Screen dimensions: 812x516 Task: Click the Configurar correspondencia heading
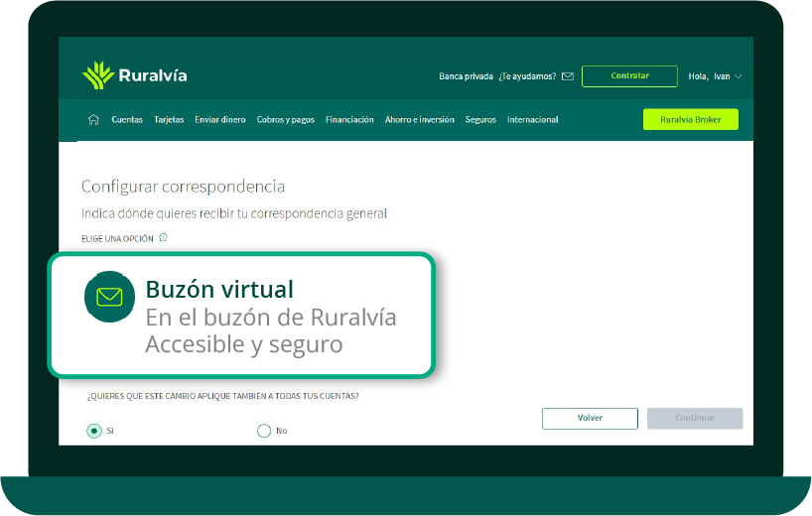[x=183, y=187]
